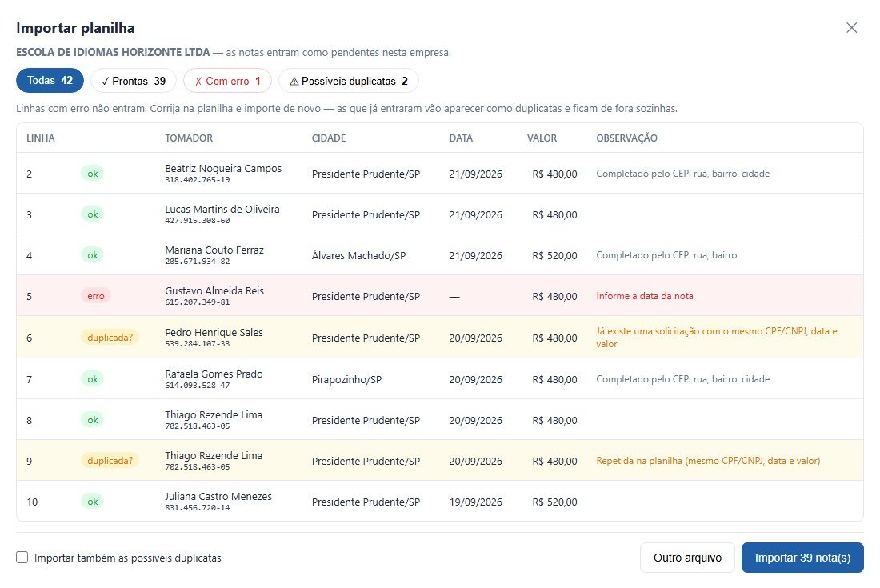Screen dimensions: 880x588
Task: Click ok badge on line 10
Action: [93, 502]
